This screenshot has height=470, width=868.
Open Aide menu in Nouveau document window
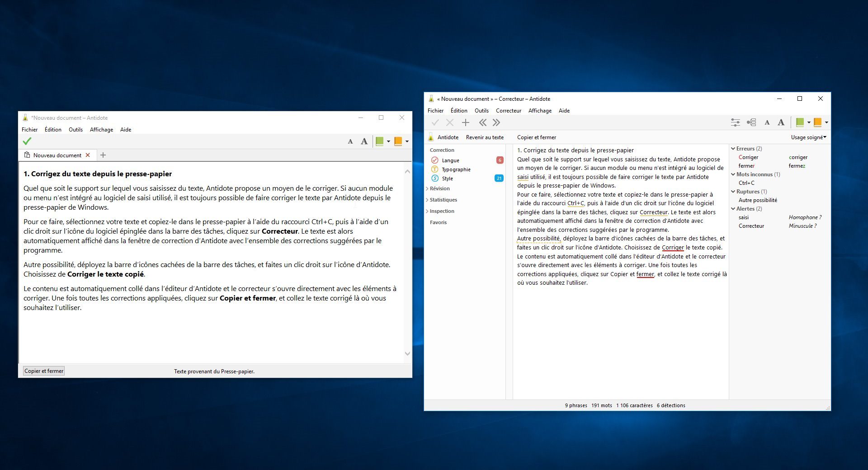click(x=126, y=130)
